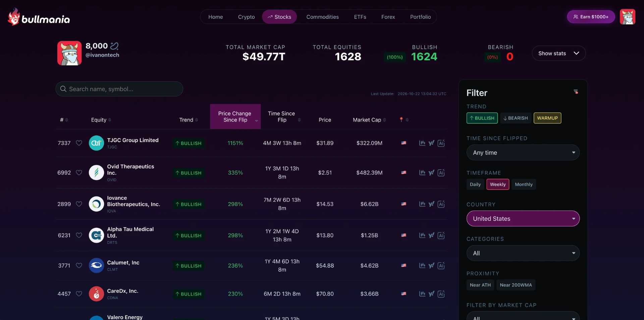Screen dimensions: 644x320
Task: Click the clear filters icon in Filter panel
Action: [x=576, y=92]
